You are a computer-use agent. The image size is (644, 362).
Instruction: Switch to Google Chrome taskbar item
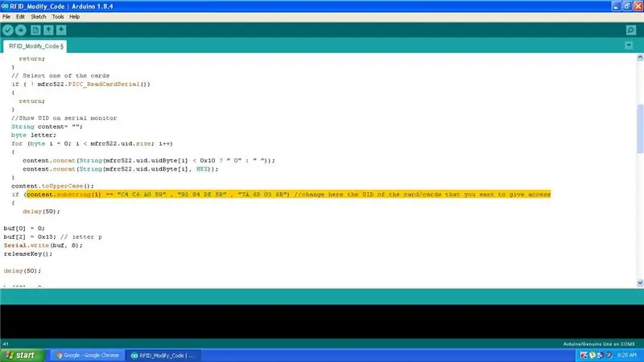pos(88,356)
